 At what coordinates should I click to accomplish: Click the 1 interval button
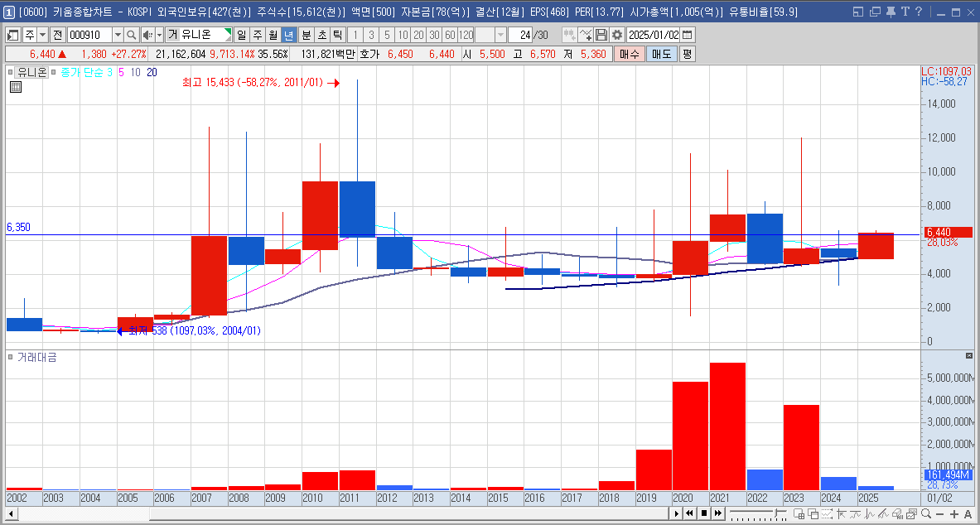click(x=355, y=35)
